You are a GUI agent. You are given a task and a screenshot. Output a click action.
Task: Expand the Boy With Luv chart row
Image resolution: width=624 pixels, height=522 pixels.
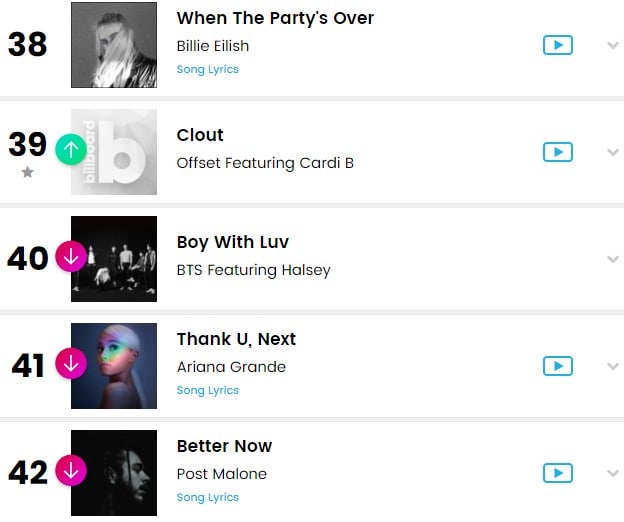612,259
